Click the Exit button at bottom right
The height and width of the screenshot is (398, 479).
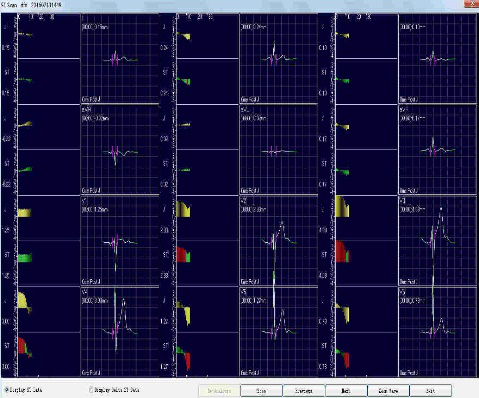(430, 391)
